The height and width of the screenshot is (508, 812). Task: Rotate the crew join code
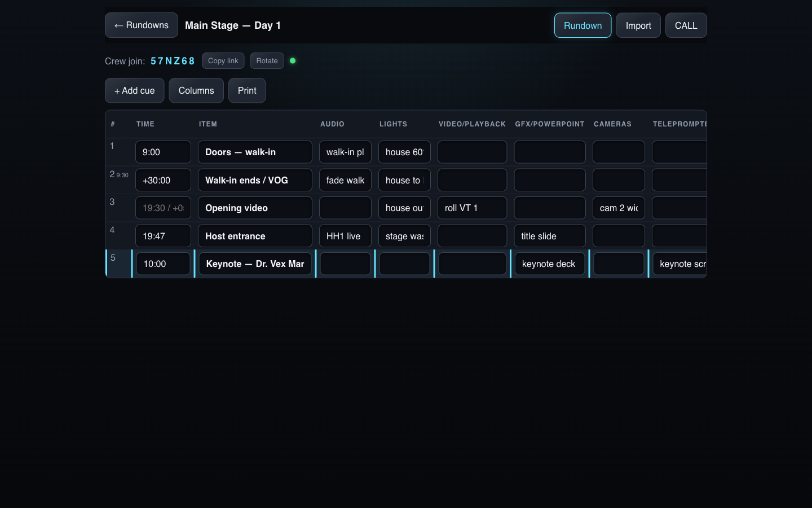[x=267, y=61]
